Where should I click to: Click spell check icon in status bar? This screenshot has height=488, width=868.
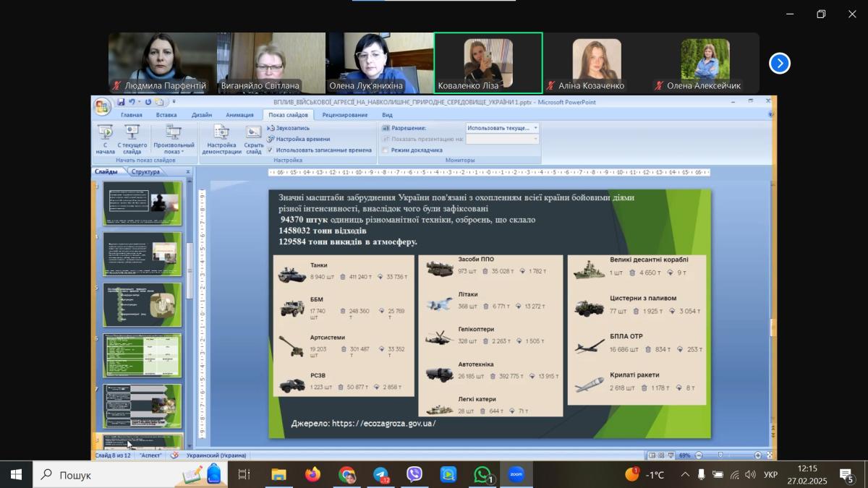(174, 455)
